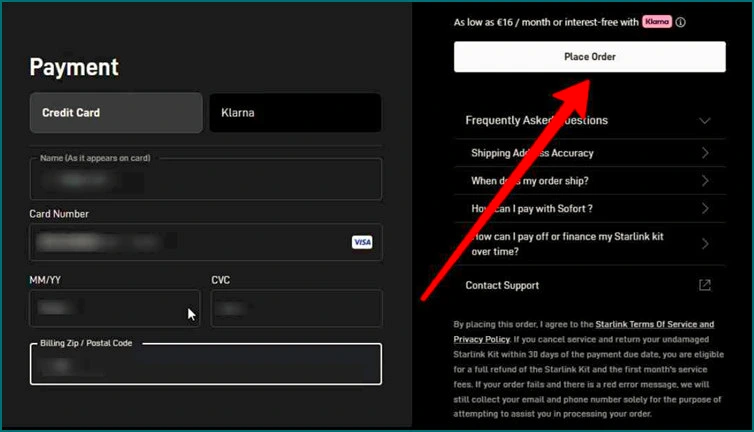Expand the Shipping Address Accuracy question
754x432 pixels.
point(590,153)
